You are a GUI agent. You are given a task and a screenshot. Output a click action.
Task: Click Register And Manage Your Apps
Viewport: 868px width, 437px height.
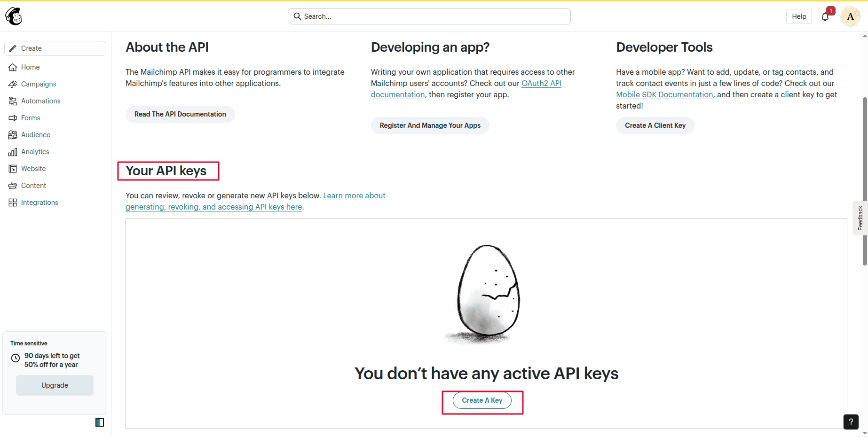click(430, 125)
